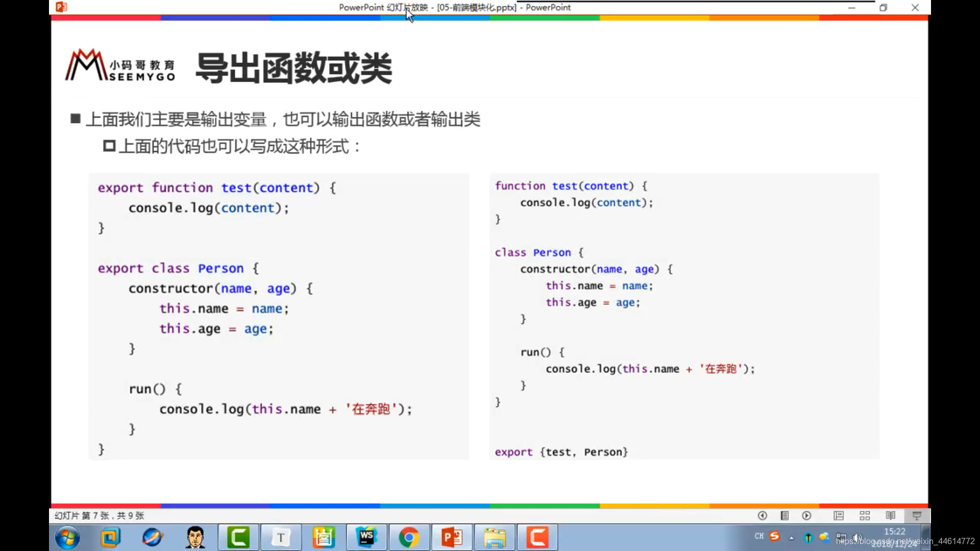Open the orange Camtasia recorder taskbar icon
The height and width of the screenshot is (551, 980).
click(537, 538)
